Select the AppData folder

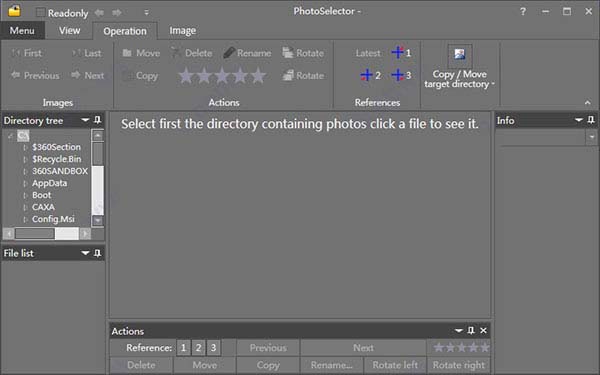coord(49,183)
